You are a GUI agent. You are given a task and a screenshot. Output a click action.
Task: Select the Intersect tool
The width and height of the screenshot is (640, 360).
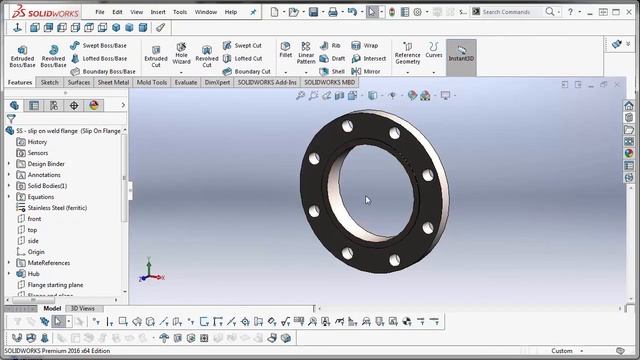[x=369, y=58]
